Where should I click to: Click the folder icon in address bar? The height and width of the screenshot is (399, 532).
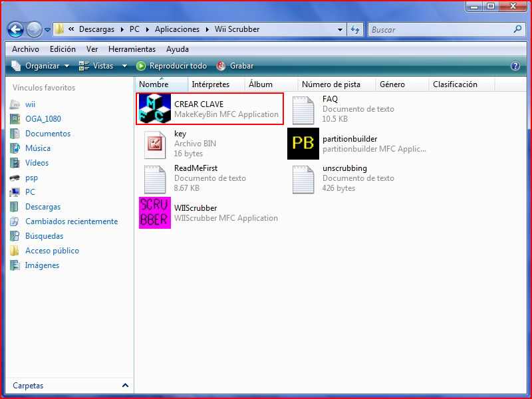59,29
